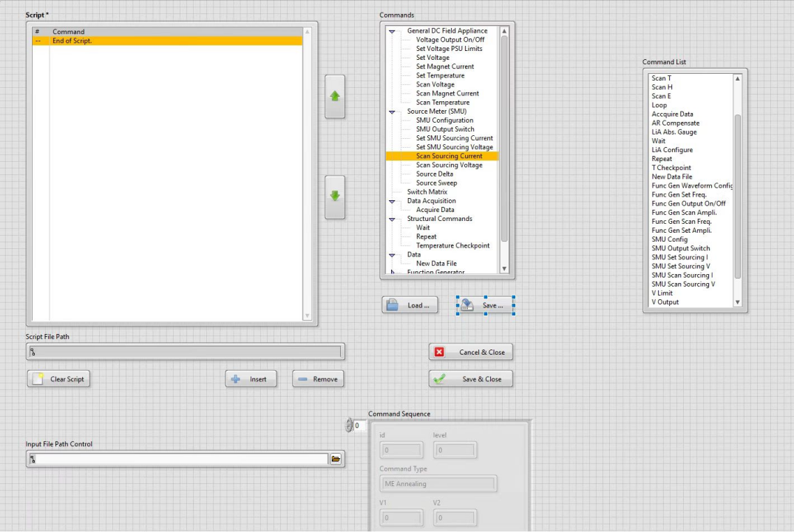The height and width of the screenshot is (532, 794).
Task: Clear the script using Clear Script
Action: 58,379
